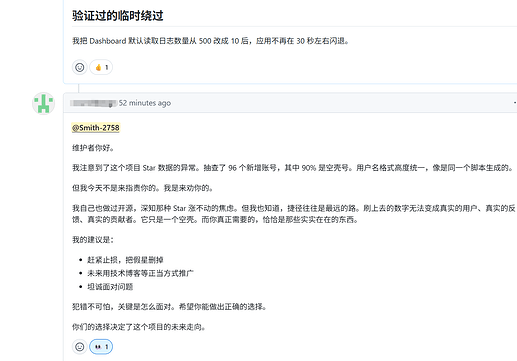Open the '52 minutes ago' timestamp link
This screenshot has height=361, width=517.
tap(145, 103)
